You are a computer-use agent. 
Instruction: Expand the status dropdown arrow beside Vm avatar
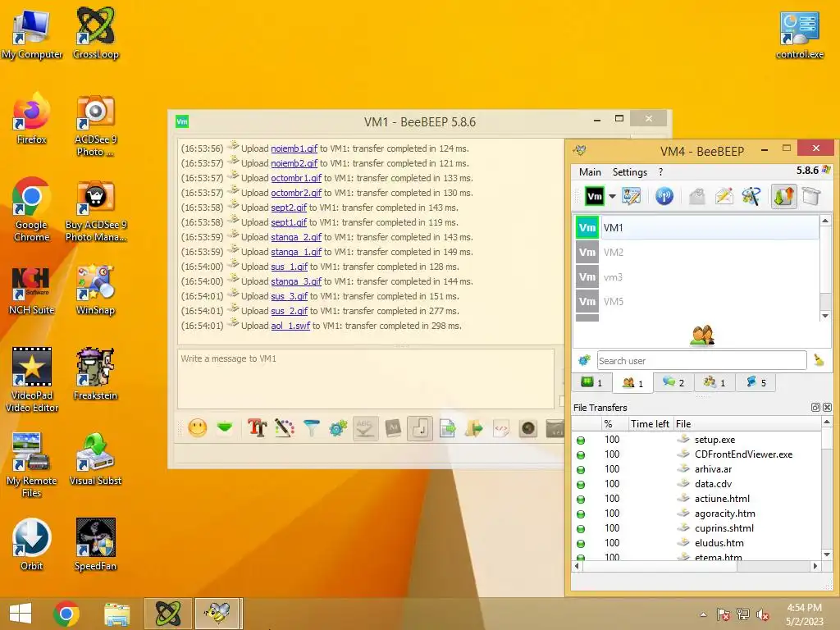(612, 196)
